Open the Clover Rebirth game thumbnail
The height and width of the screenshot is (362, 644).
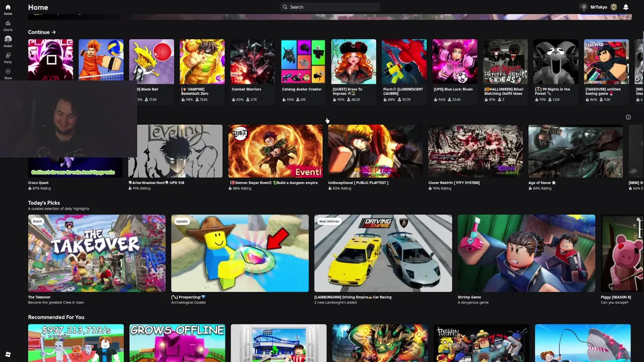point(475,151)
